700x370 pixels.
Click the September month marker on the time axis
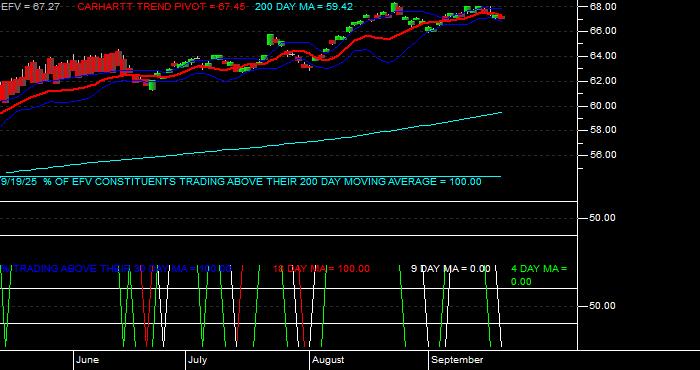click(457, 360)
